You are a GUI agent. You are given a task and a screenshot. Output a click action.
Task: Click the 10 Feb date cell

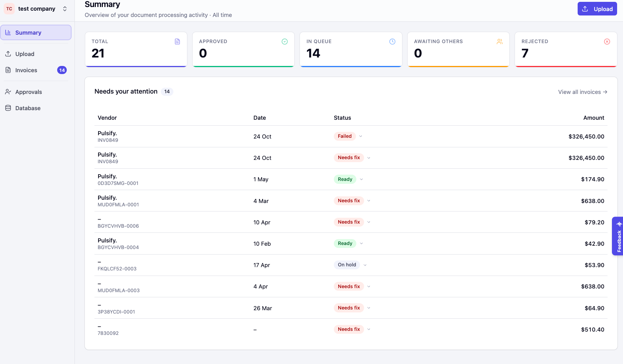pyautogui.click(x=262, y=244)
